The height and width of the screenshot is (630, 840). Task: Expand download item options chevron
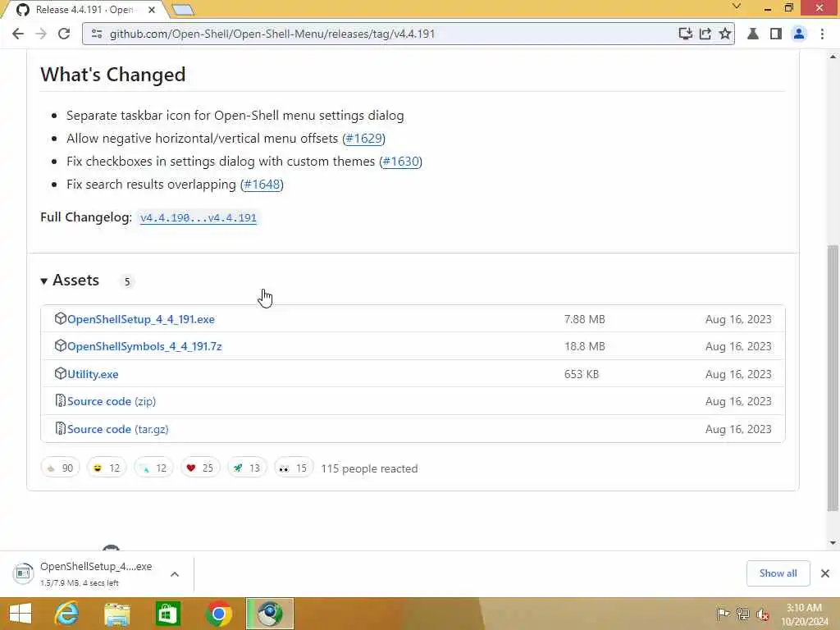(x=175, y=574)
